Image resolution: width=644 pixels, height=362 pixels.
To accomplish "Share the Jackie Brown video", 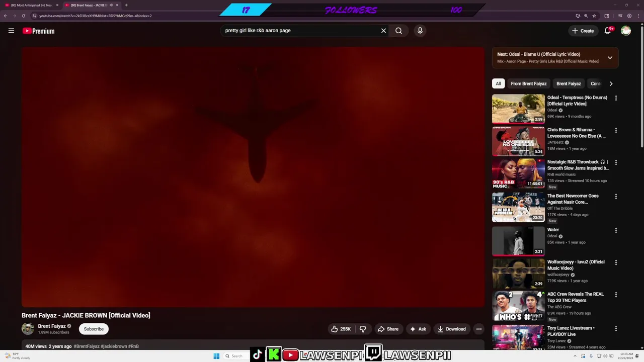I will point(388,329).
